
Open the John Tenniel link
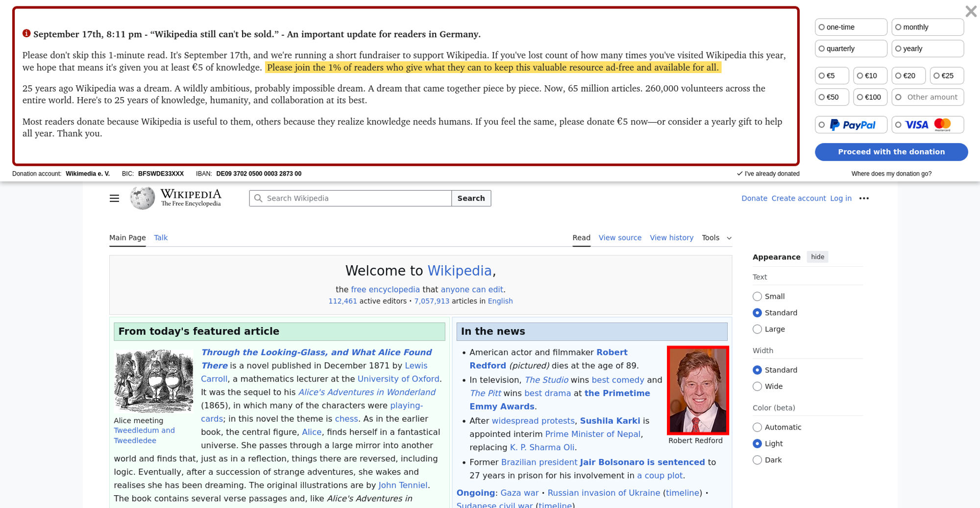[x=403, y=485]
